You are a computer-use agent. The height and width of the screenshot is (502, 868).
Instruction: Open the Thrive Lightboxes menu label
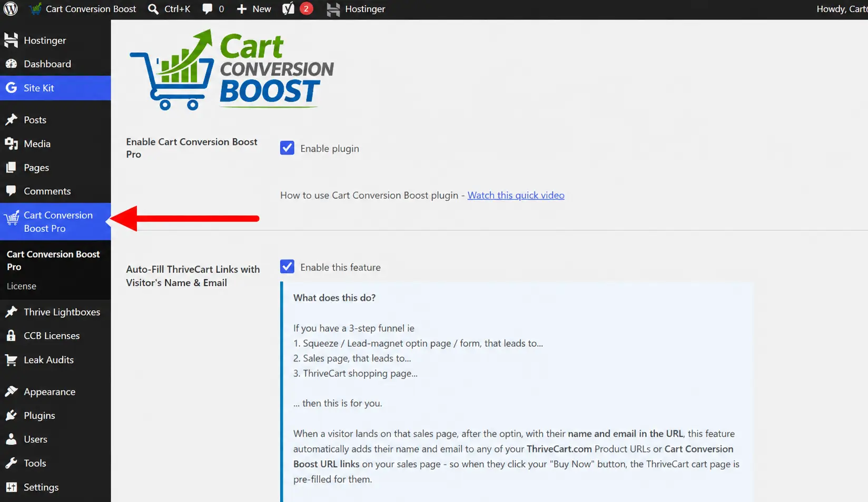(62, 312)
